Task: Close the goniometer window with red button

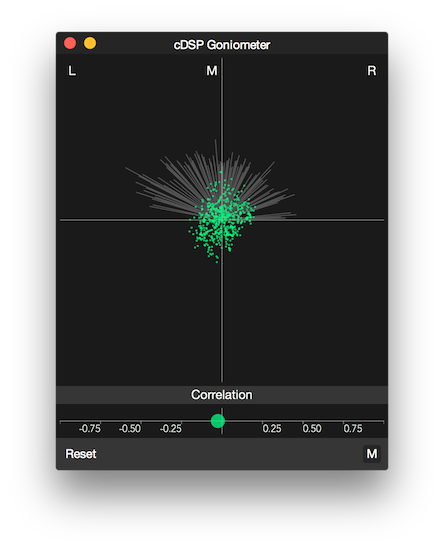Action: (x=70, y=43)
